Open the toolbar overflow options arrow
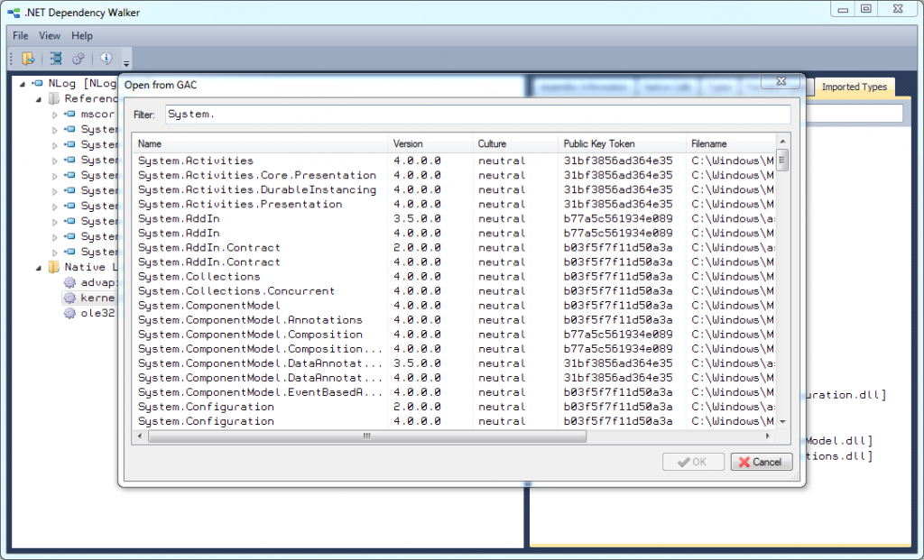Image resolution: width=924 pixels, height=560 pixels. [x=126, y=62]
